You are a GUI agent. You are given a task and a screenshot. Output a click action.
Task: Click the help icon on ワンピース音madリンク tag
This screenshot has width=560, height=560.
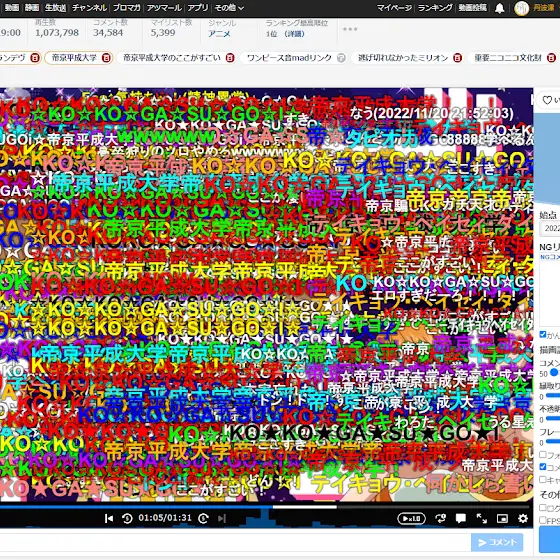point(341,58)
